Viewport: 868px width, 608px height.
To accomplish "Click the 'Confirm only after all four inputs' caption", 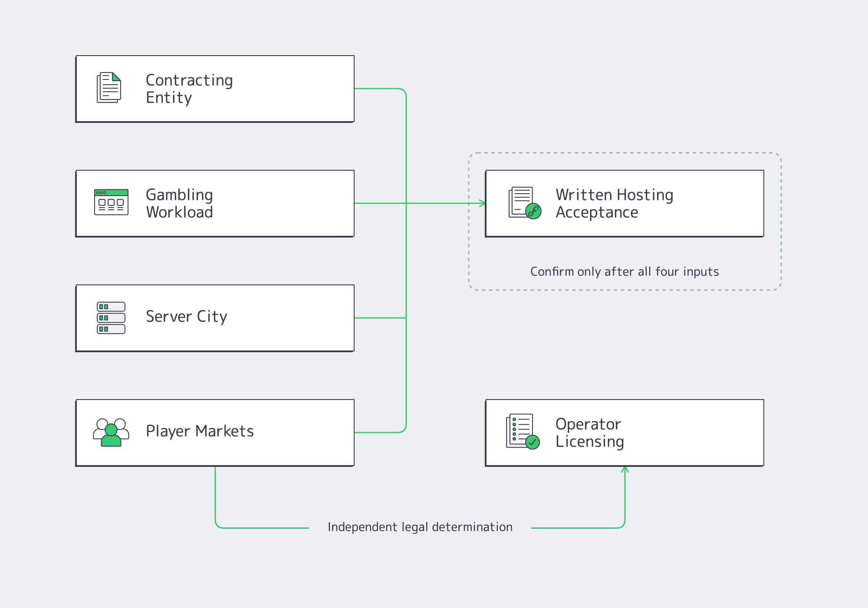I will [625, 272].
